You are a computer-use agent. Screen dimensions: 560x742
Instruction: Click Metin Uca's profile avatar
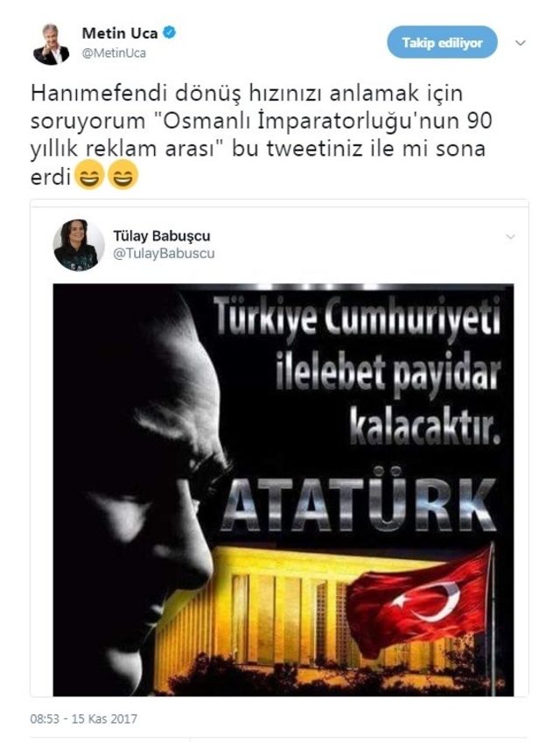(51, 44)
